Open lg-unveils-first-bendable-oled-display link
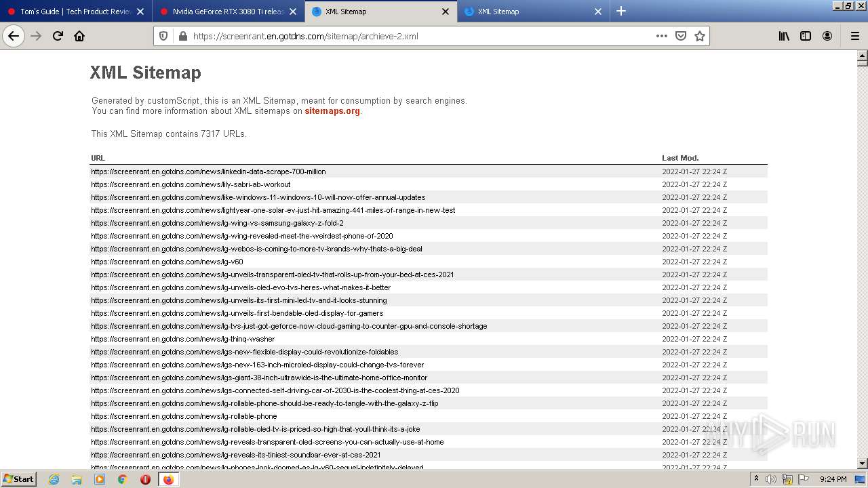The width and height of the screenshot is (868, 488). pos(237,313)
